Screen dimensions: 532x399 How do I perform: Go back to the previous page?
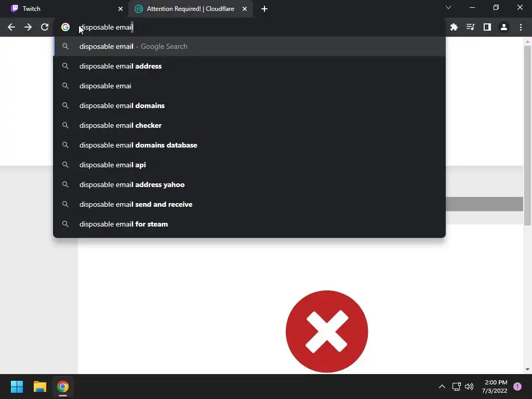tap(11, 27)
